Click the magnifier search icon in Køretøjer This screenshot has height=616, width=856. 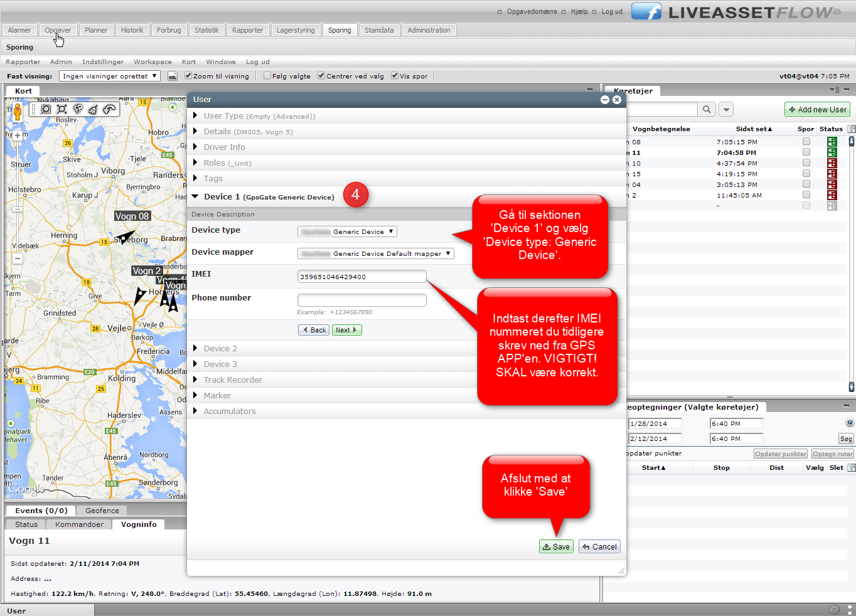(x=707, y=109)
